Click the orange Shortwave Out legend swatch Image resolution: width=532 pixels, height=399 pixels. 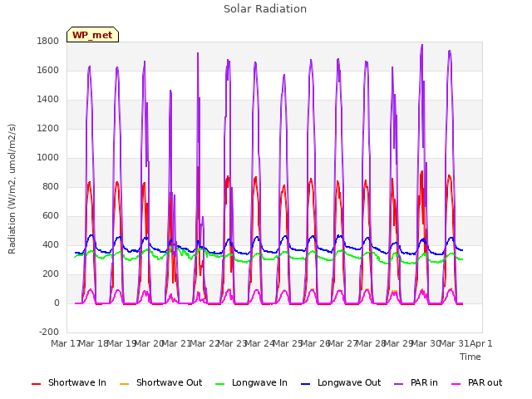(125, 384)
